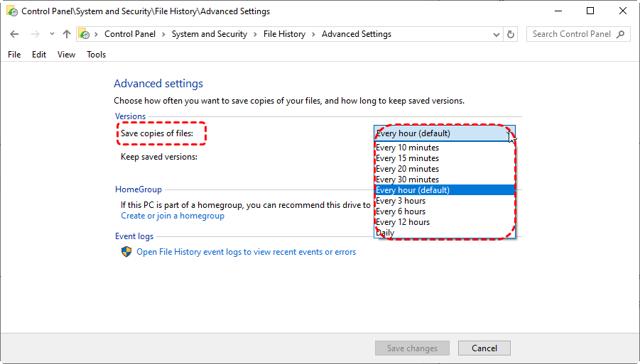Click the Up one level arrow
The height and width of the screenshot is (364, 640).
67,34
